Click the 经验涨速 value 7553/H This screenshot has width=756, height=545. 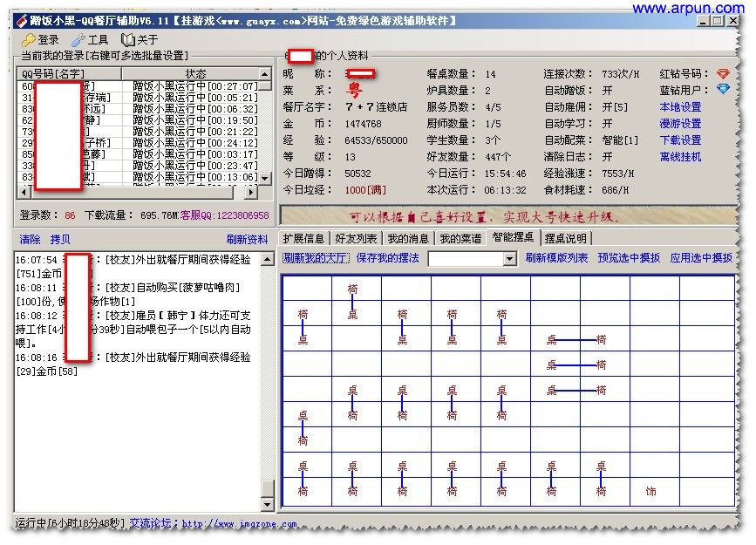click(618, 174)
